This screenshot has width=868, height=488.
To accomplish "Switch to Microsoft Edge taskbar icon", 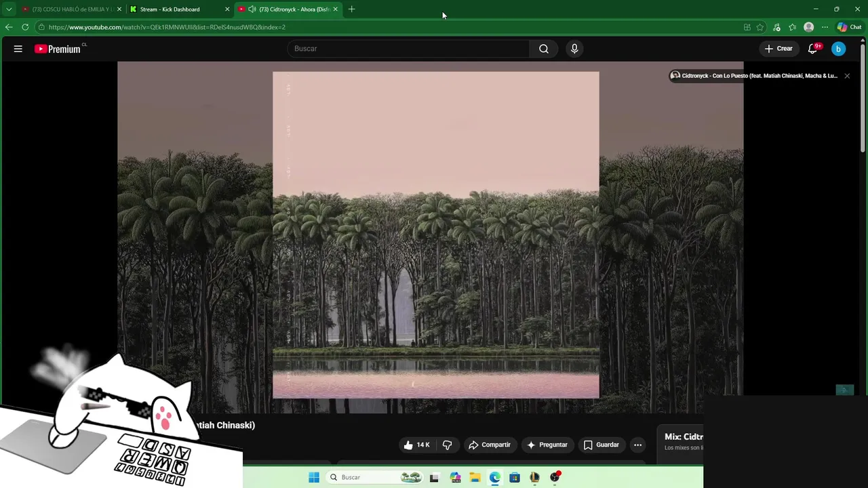I will point(495,477).
